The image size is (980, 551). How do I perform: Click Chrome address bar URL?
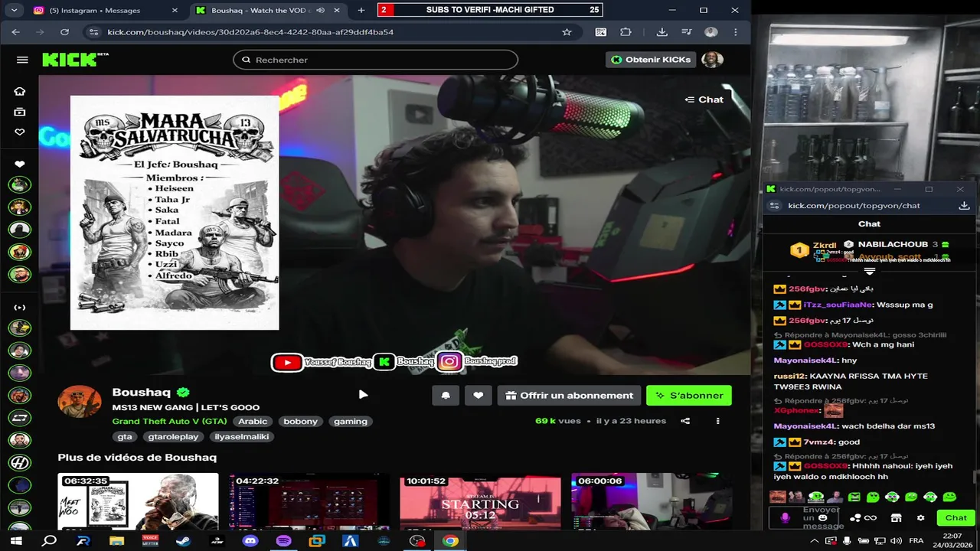[250, 32]
